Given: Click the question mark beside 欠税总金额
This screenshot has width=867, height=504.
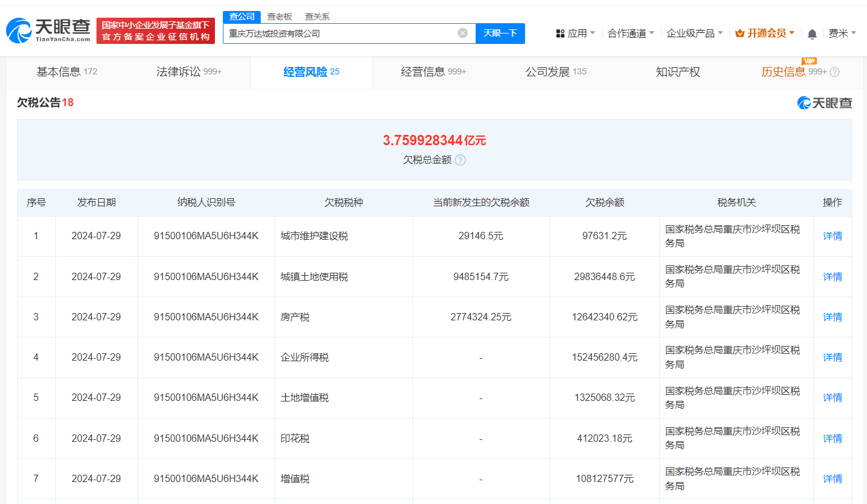Looking at the screenshot, I should (x=461, y=160).
